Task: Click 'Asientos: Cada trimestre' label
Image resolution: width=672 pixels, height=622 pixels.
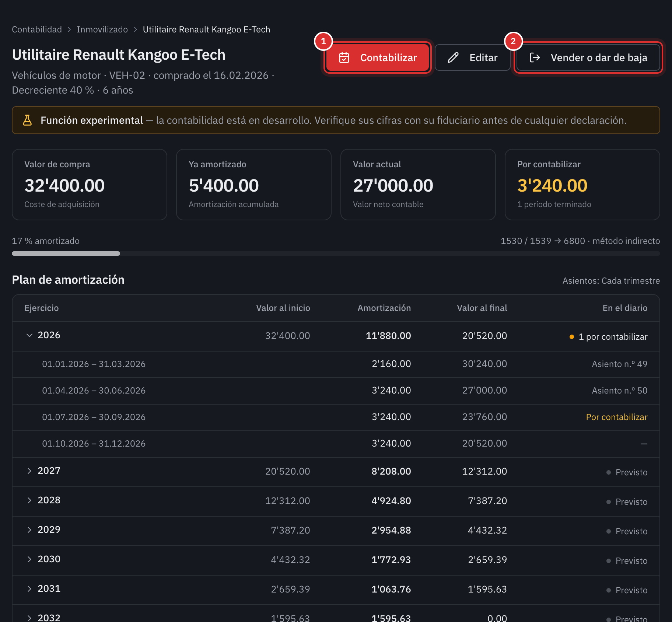Action: (x=611, y=281)
